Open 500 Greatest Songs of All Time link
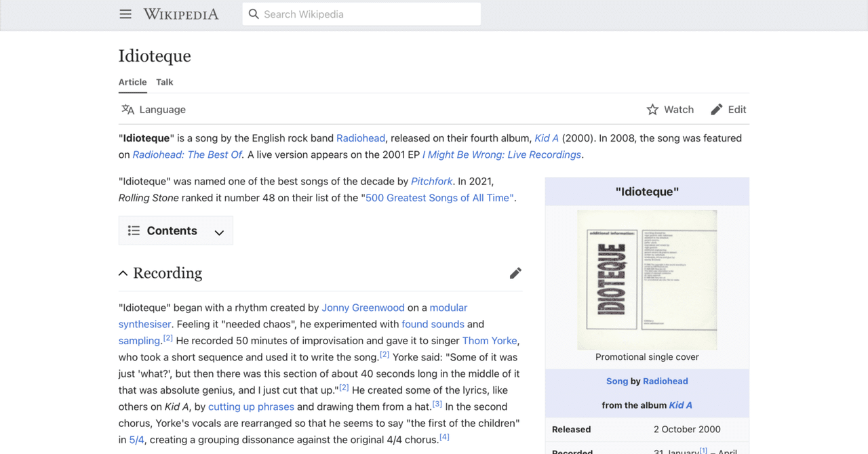Viewport: 868px width, 454px height. 439,199
